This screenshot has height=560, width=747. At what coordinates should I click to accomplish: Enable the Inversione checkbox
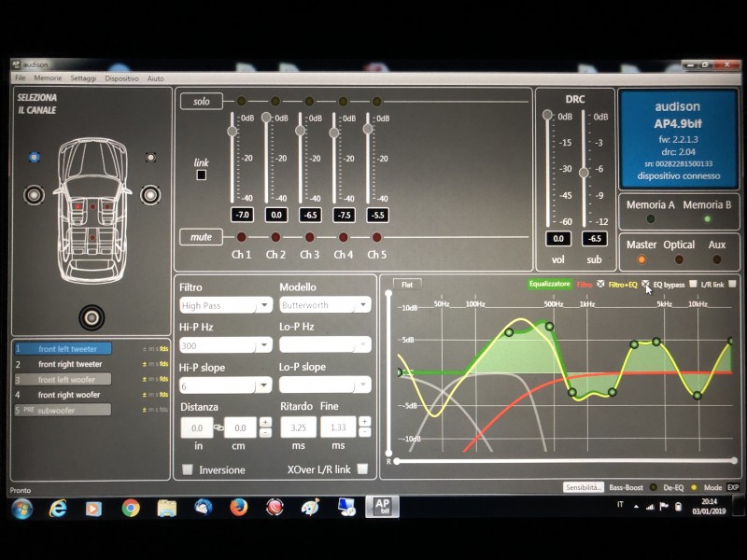[188, 469]
